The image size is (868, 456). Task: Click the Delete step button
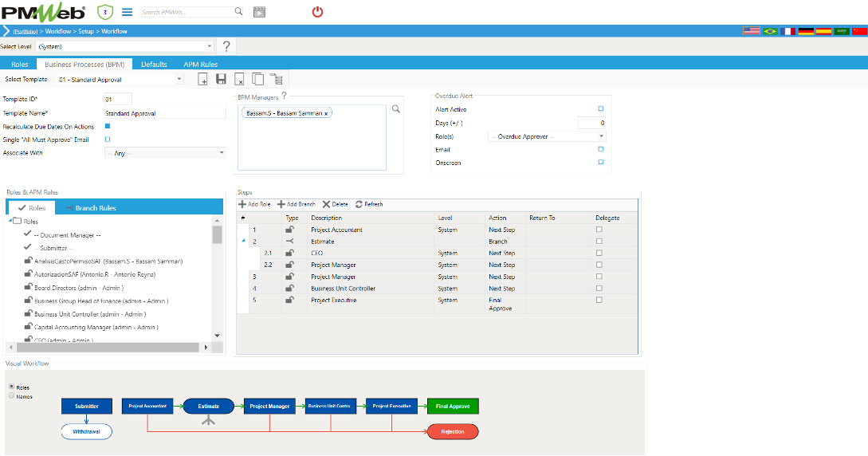pos(336,204)
